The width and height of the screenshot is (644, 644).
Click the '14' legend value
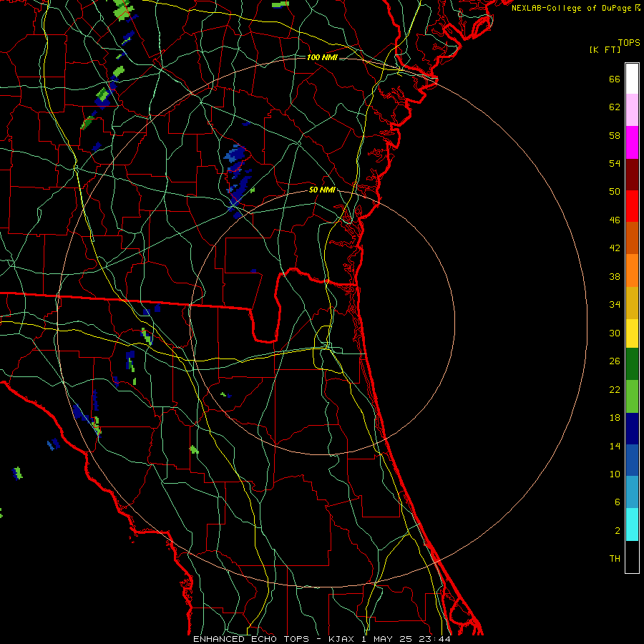pyautogui.click(x=615, y=446)
